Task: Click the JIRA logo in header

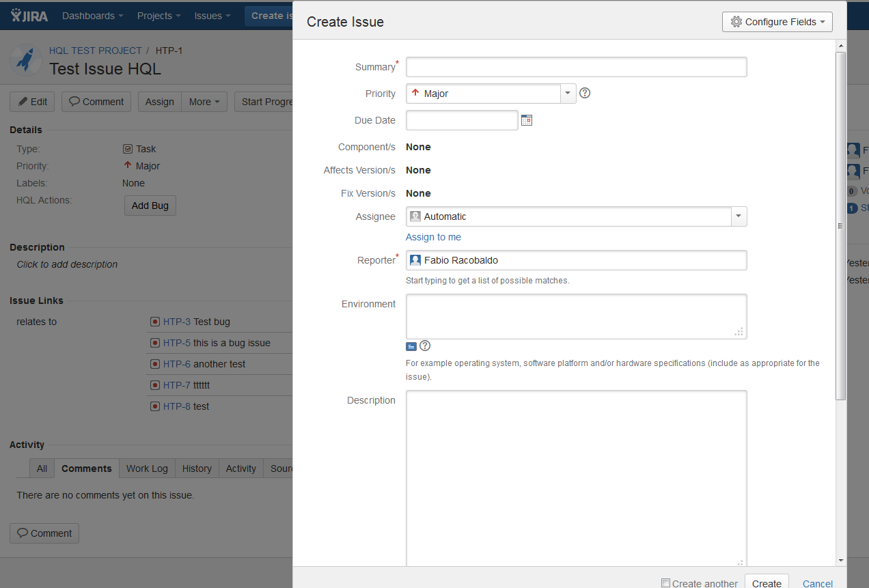Action: pos(29,15)
